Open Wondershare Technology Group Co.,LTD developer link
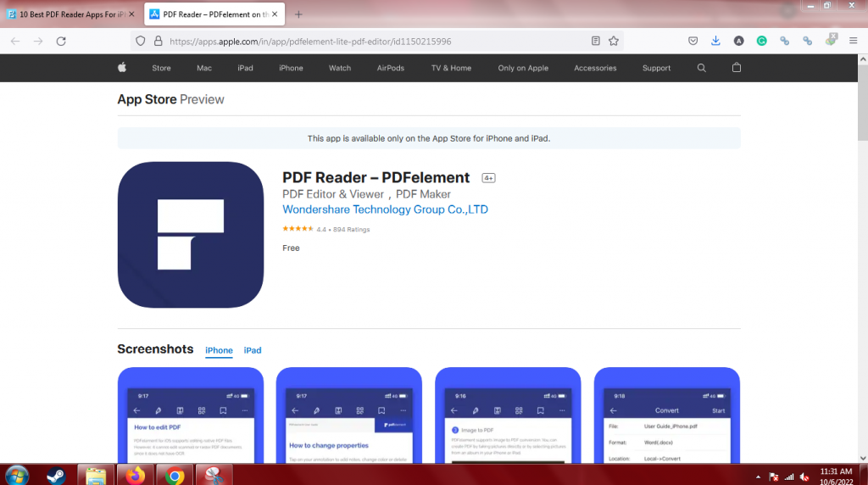The width and height of the screenshot is (868, 485). tap(386, 209)
